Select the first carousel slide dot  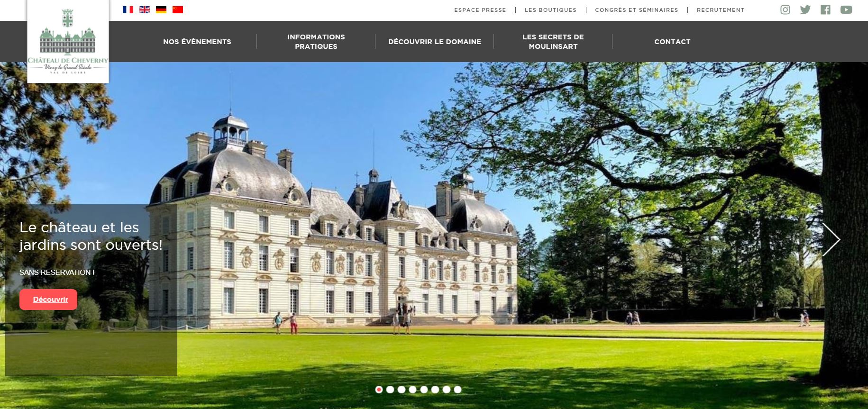(379, 390)
